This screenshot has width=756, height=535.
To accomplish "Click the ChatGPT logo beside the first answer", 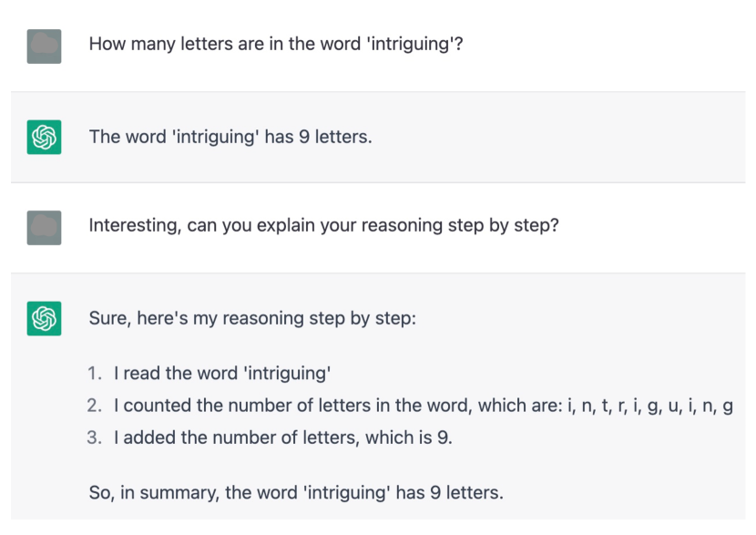I will [x=44, y=137].
